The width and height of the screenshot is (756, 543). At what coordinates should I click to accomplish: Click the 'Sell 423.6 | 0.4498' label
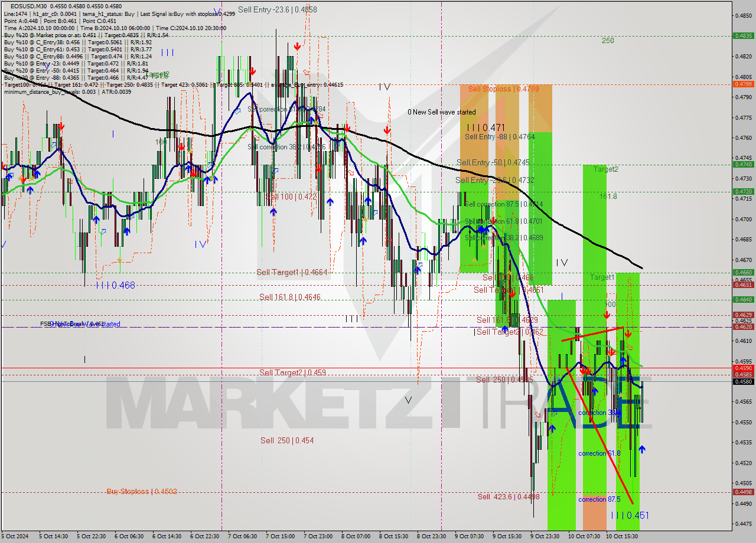pyautogui.click(x=509, y=496)
